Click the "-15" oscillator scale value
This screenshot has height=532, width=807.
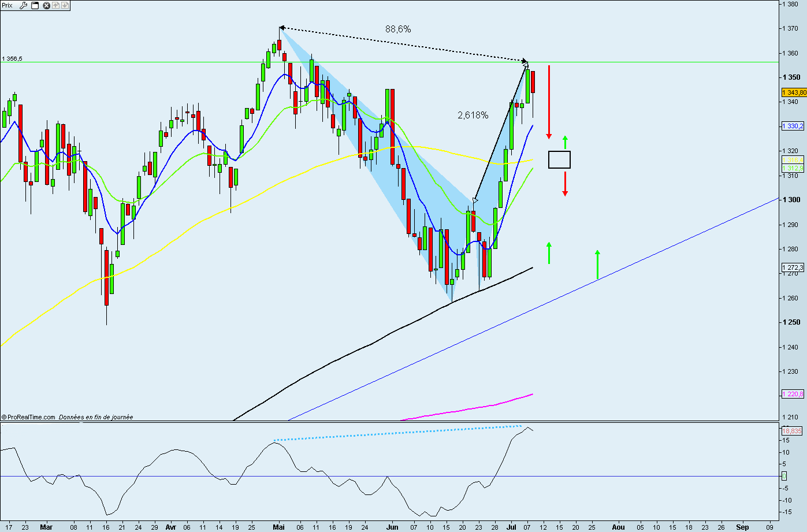tap(787, 512)
